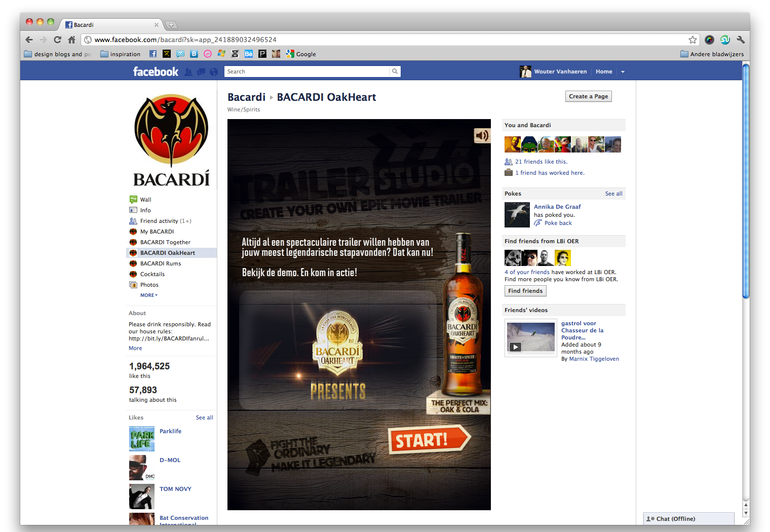This screenshot has height=532, width=770.
Task: Open the black P bookmark icon
Action: (x=262, y=54)
